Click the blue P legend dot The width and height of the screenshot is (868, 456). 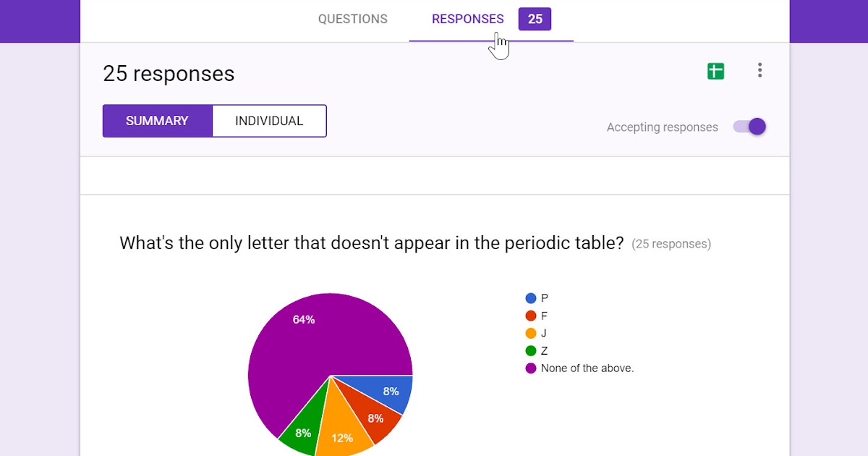(531, 298)
